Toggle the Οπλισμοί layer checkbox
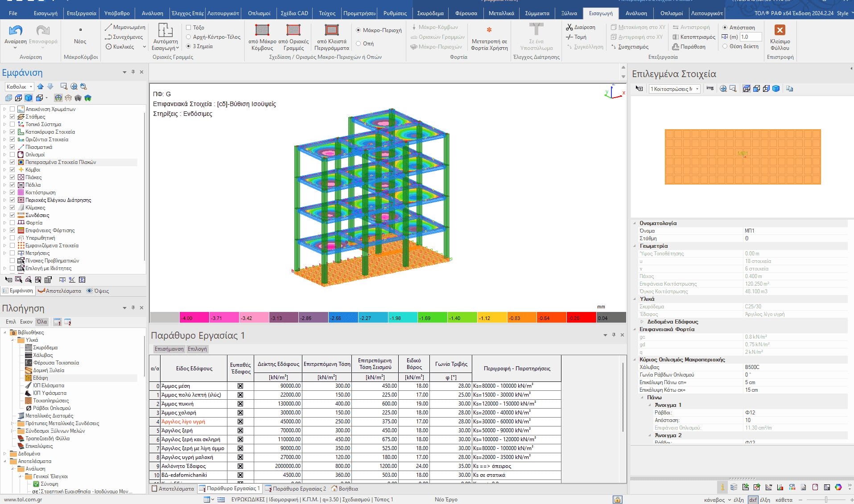This screenshot has height=504, width=854. tap(12, 155)
